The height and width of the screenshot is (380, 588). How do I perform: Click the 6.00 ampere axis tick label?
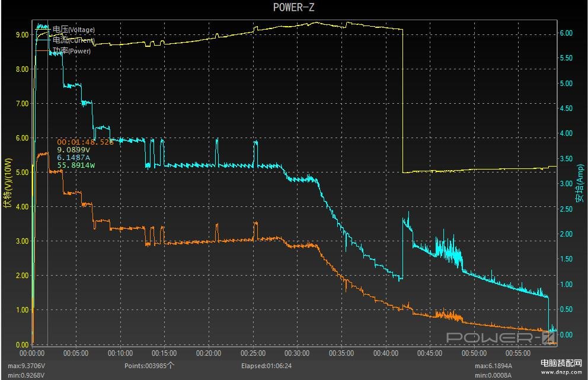pyautogui.click(x=566, y=33)
